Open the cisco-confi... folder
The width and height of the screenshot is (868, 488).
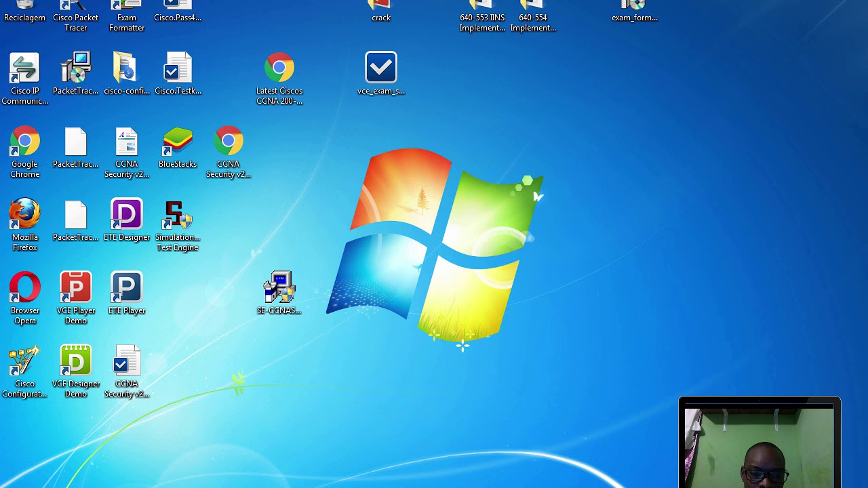point(127,73)
